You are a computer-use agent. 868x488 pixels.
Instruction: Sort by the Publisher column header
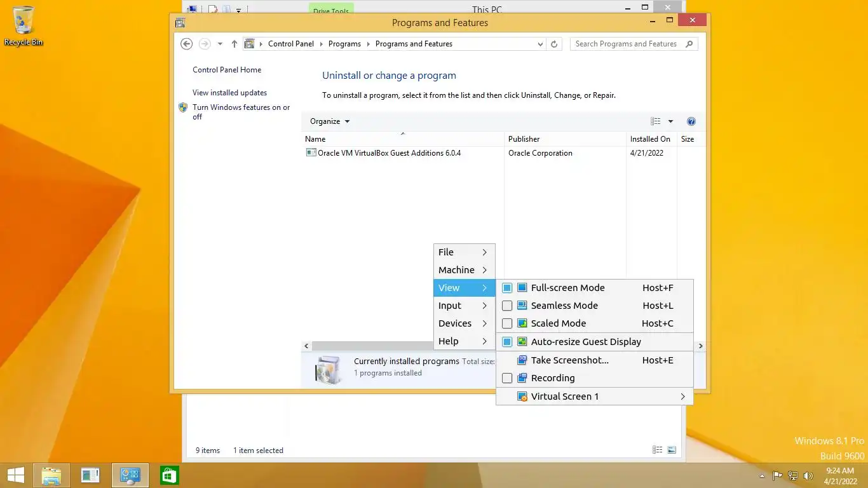pyautogui.click(x=565, y=139)
